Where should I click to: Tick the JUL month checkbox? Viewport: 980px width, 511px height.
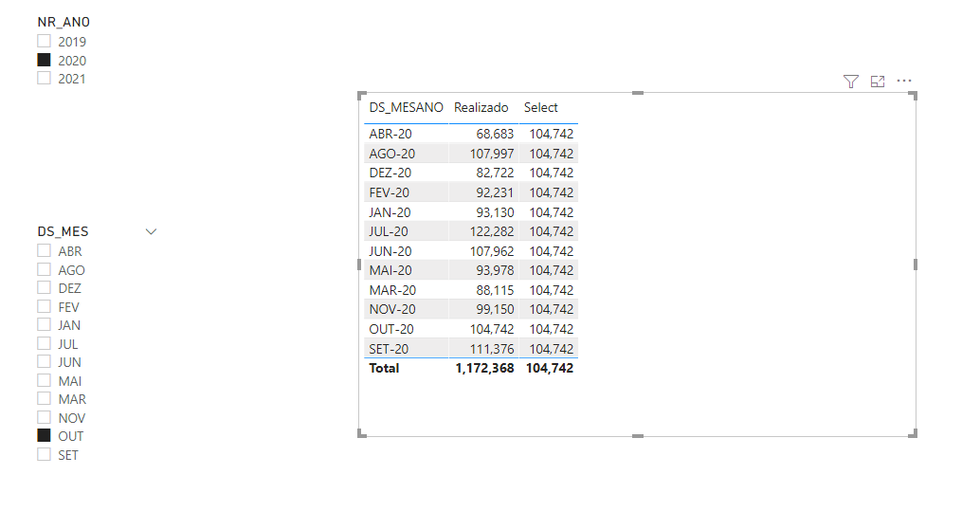coord(44,343)
